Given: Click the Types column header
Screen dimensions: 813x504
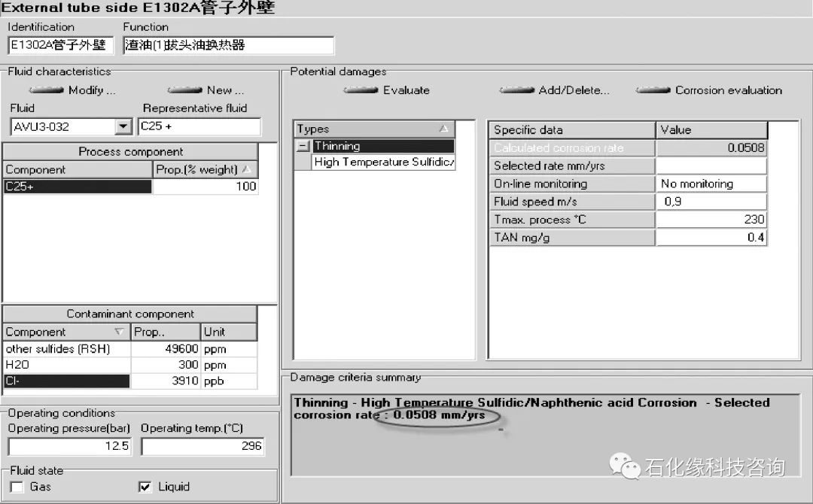Looking at the screenshot, I should pyautogui.click(x=373, y=129).
